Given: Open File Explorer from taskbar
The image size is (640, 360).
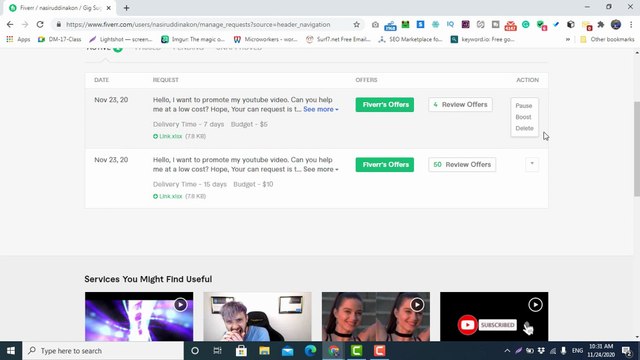Looking at the screenshot, I should coord(264,351).
